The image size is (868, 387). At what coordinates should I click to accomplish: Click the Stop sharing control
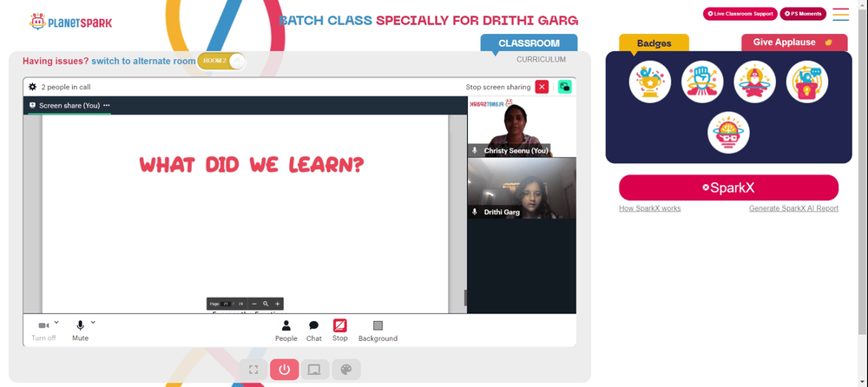[340, 331]
